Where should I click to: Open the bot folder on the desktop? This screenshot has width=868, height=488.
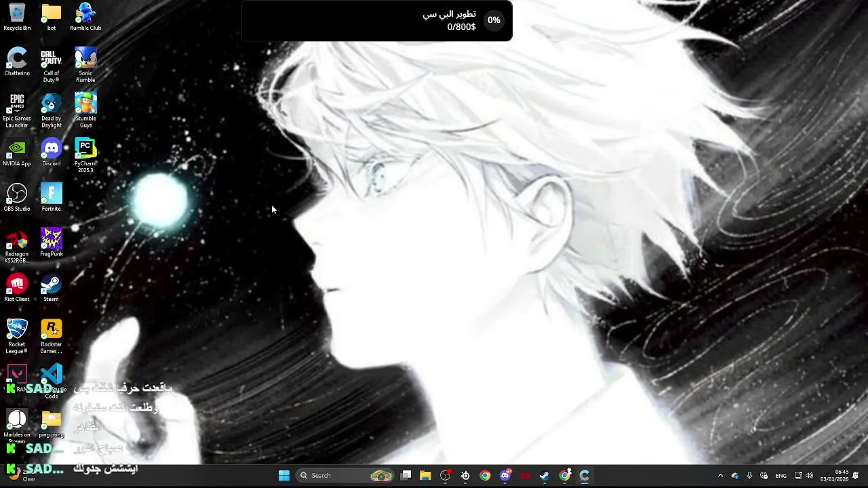(52, 17)
